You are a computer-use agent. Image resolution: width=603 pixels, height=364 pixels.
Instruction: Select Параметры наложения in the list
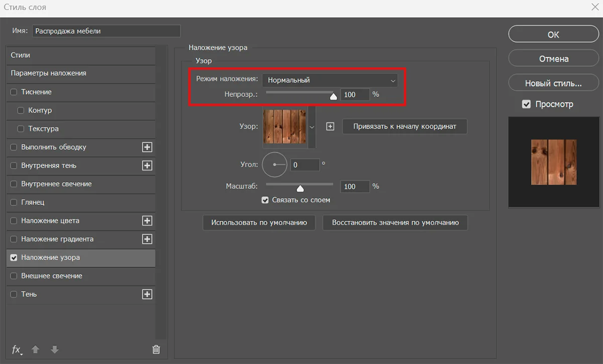coord(81,73)
